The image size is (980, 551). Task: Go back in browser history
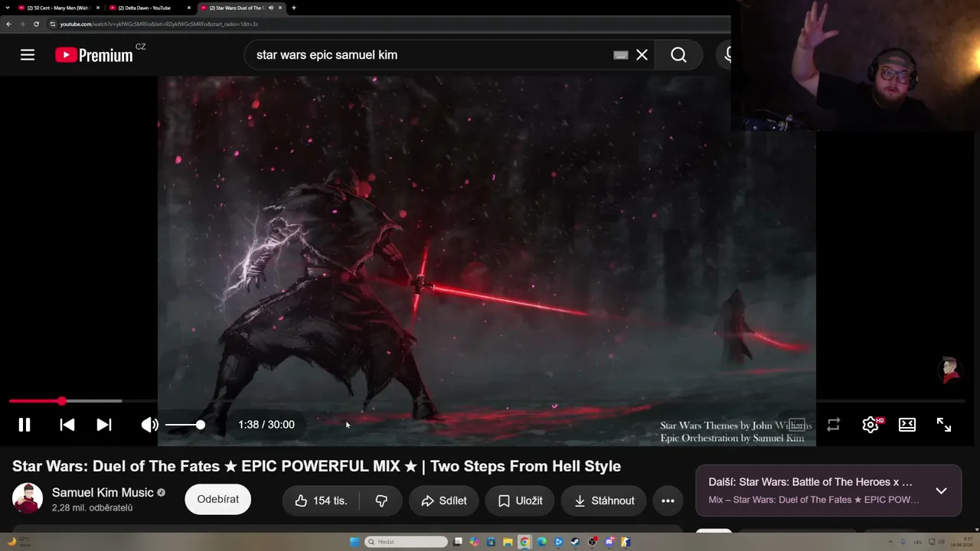(8, 24)
